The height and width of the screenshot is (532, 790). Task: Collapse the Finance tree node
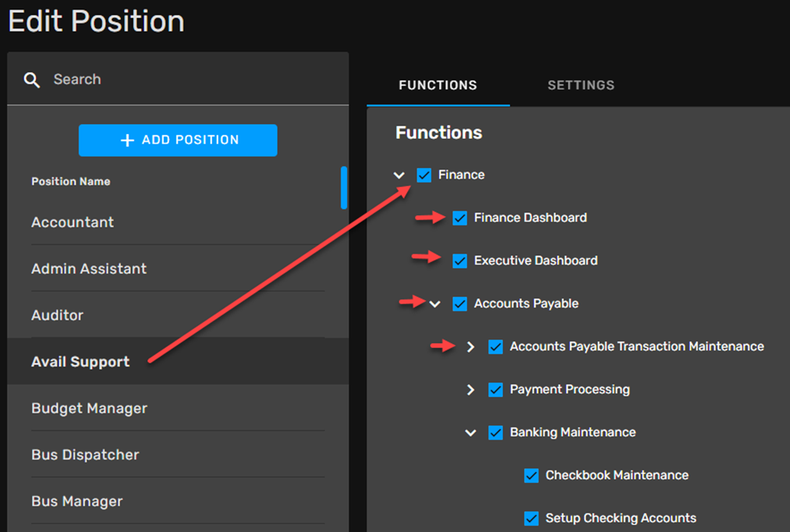click(399, 176)
